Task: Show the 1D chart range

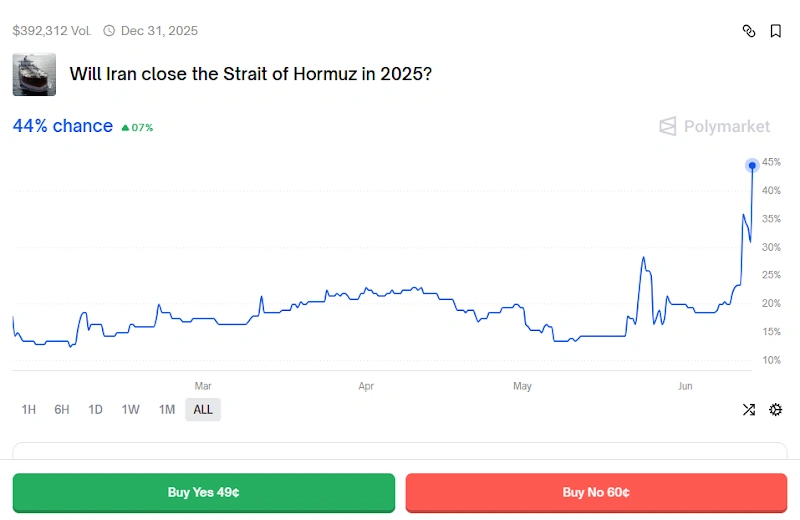Action: (95, 409)
